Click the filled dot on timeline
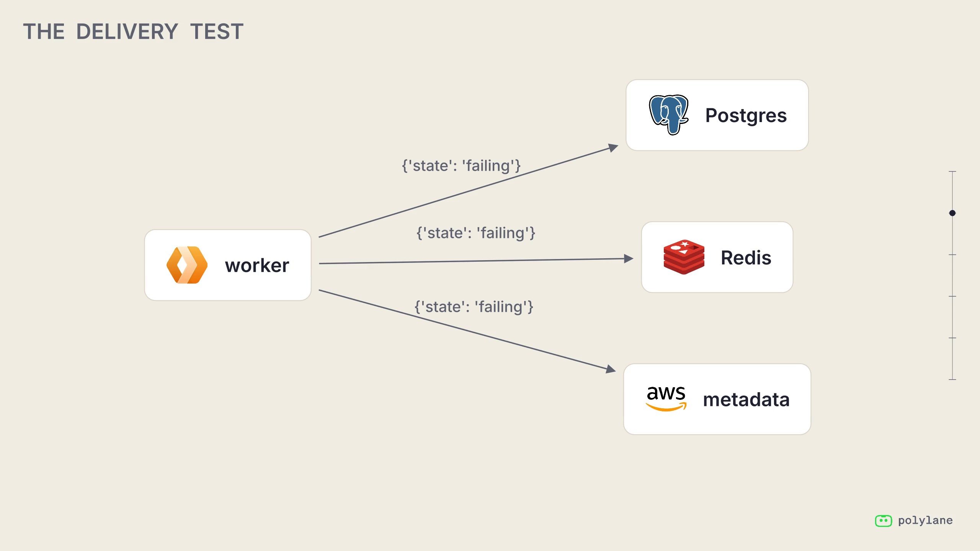 tap(952, 213)
